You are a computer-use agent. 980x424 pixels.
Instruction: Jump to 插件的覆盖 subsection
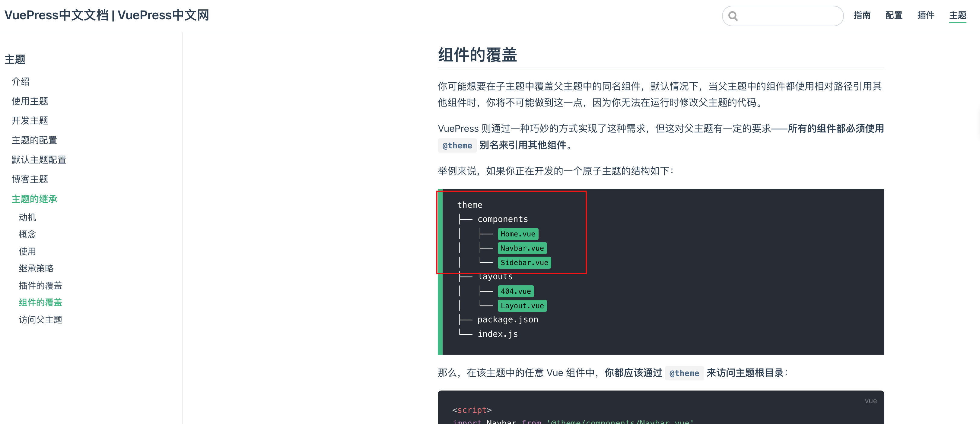pyautogui.click(x=40, y=286)
